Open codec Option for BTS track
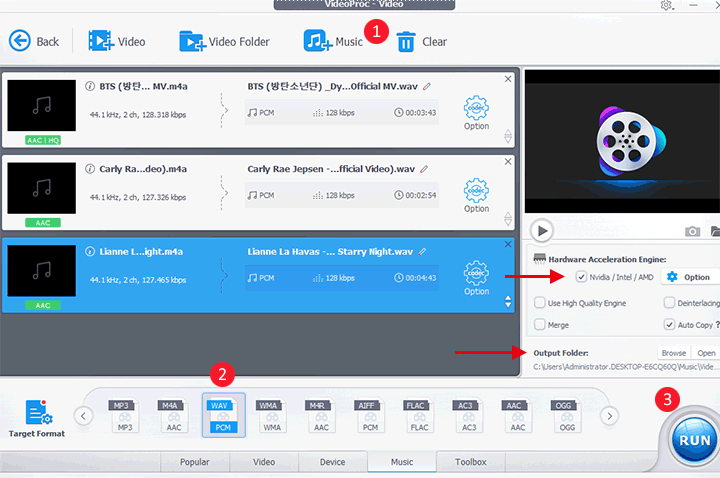The image size is (720, 478). [476, 113]
